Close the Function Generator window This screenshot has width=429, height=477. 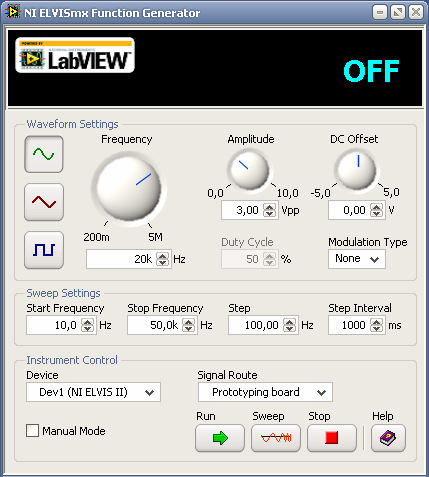416,13
